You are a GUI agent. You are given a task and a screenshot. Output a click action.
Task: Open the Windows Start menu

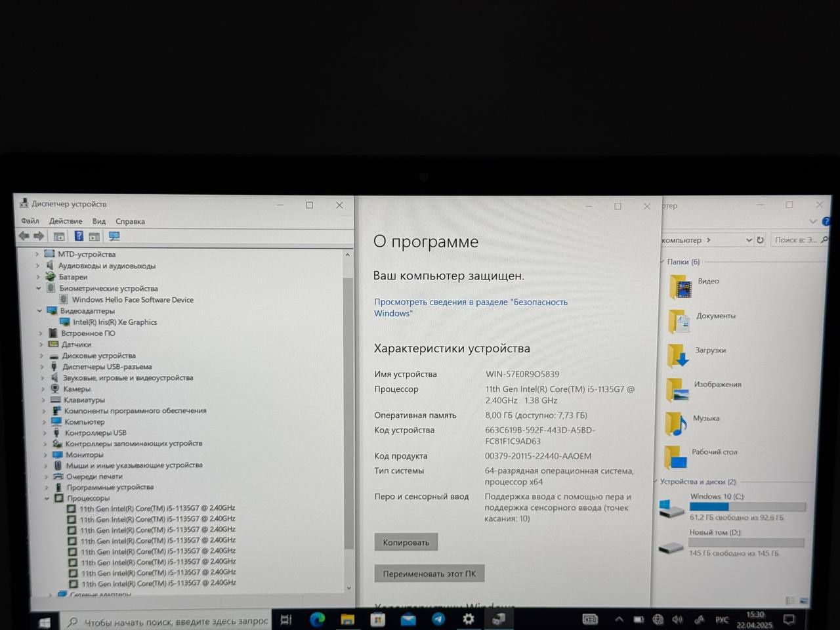click(x=45, y=622)
